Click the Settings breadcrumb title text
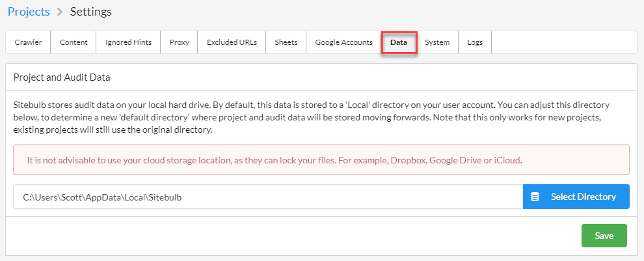This screenshot has height=261, width=644. click(91, 12)
